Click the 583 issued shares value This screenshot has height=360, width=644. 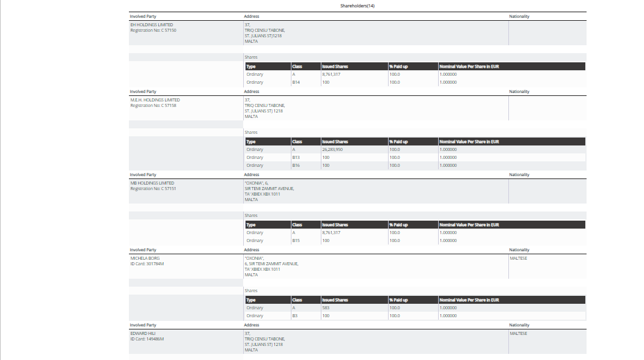coord(326,308)
